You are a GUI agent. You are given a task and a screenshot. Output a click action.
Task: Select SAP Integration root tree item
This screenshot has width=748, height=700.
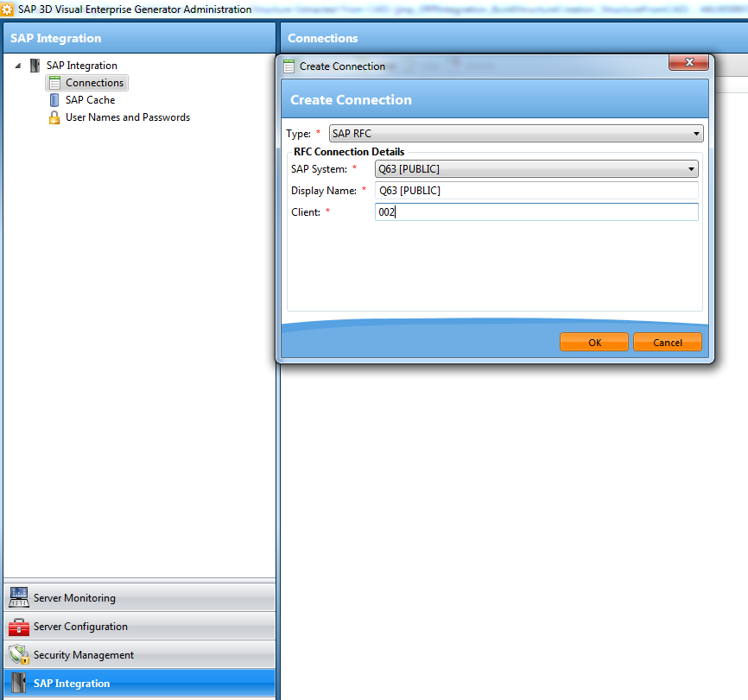click(81, 66)
